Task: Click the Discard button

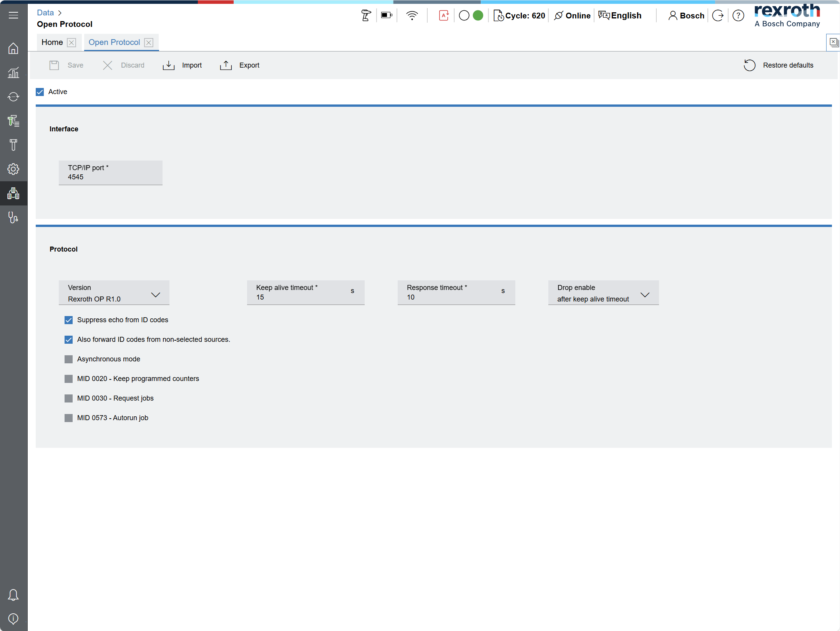Action: 124,65
